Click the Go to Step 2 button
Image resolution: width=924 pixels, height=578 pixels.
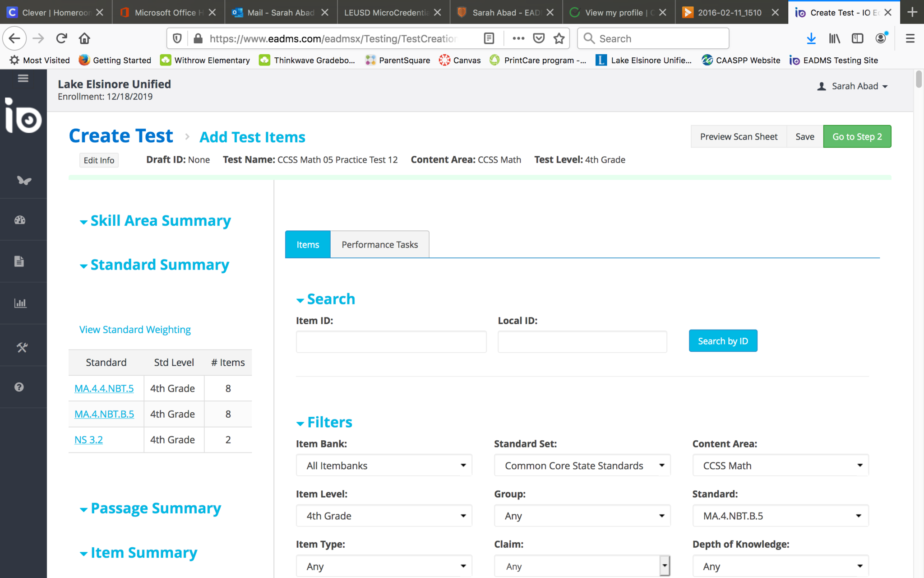(x=857, y=136)
